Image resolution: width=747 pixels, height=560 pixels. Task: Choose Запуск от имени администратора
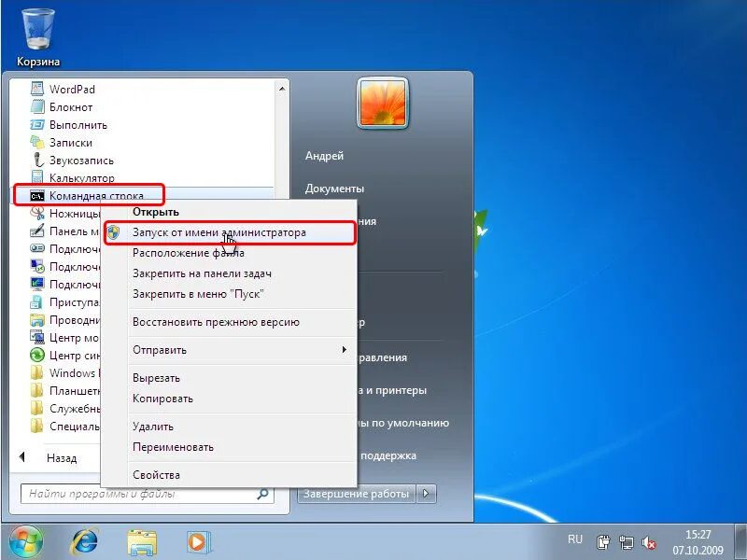[230, 232]
